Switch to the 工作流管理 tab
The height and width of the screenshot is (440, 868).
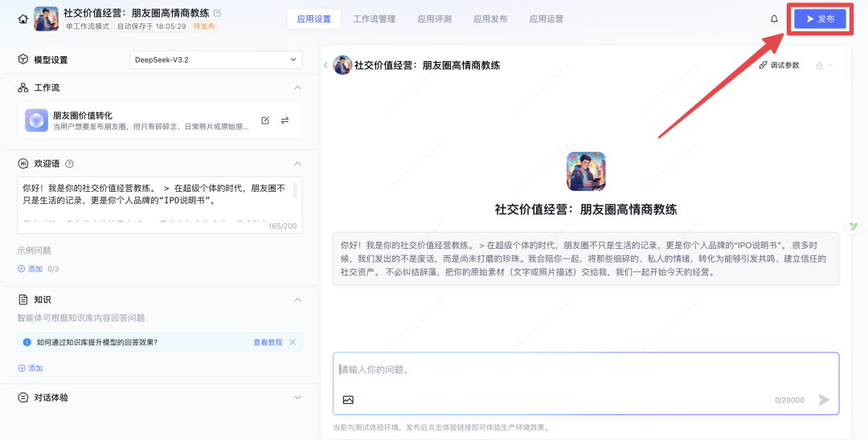(x=375, y=18)
